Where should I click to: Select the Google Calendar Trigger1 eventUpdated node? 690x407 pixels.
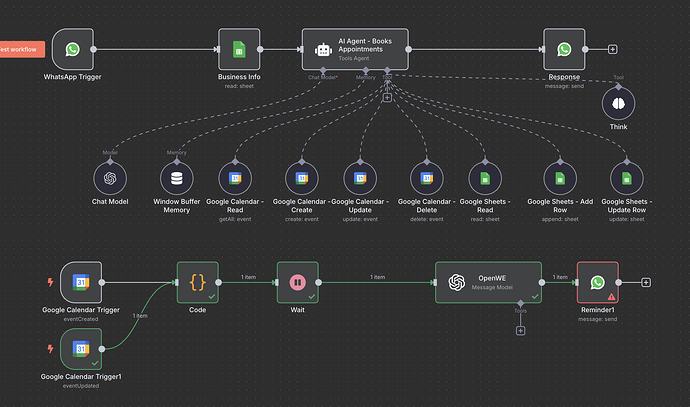(x=81, y=349)
